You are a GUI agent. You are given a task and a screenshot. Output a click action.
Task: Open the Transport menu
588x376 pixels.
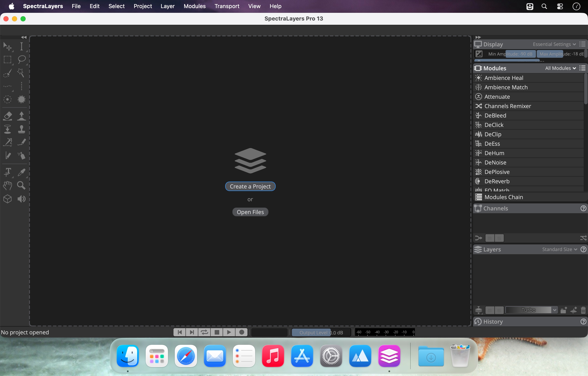227,6
